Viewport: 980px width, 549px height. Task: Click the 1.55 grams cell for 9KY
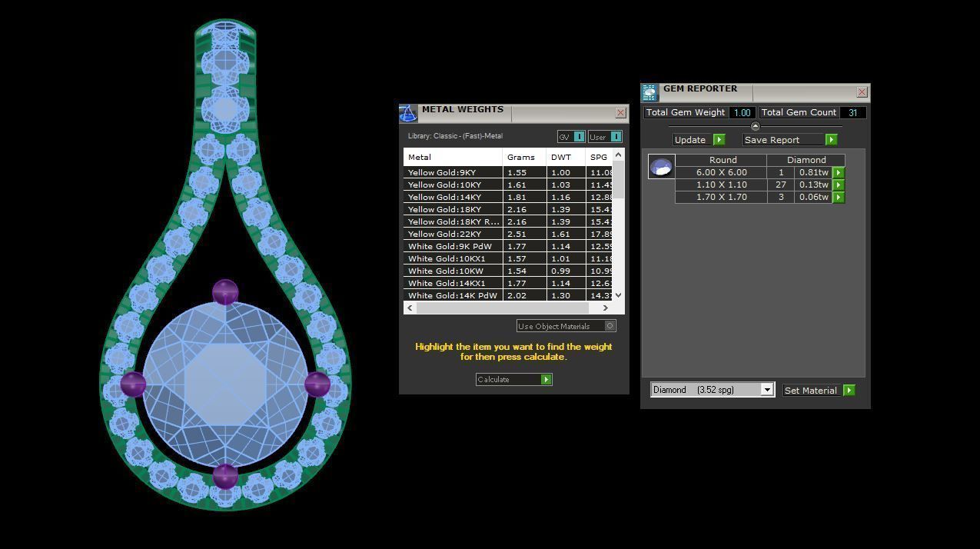tap(525, 173)
